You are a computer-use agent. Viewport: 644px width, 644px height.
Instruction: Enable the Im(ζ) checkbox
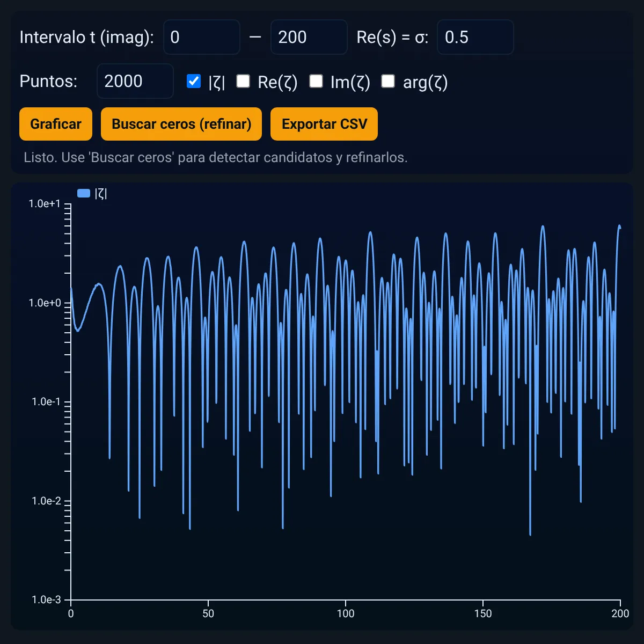pyautogui.click(x=316, y=81)
